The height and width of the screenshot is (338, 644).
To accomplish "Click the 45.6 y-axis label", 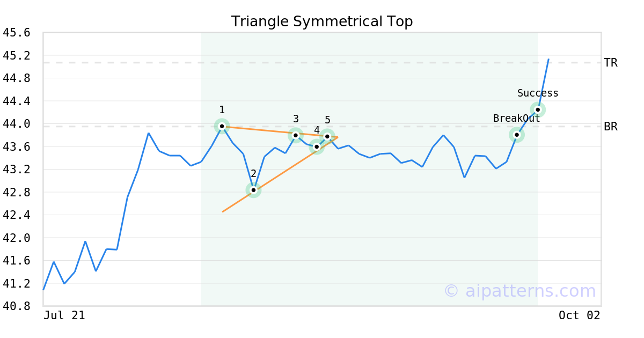I will tap(16, 33).
